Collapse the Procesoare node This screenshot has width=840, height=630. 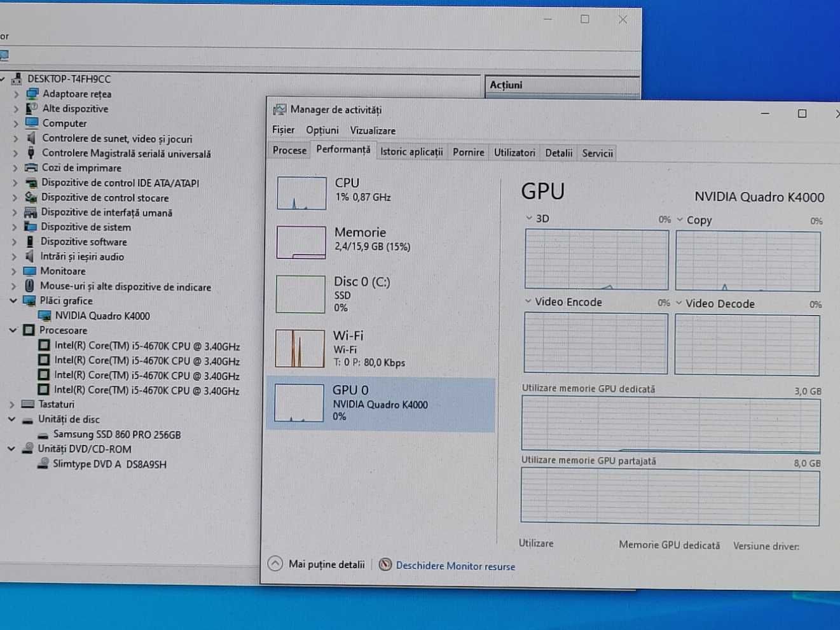[x=13, y=330]
